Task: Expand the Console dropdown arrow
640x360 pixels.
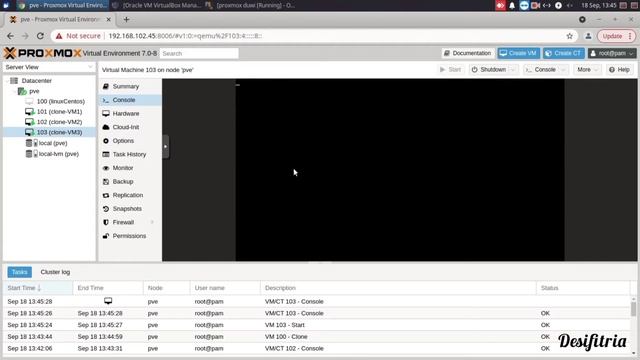Action: pos(564,70)
